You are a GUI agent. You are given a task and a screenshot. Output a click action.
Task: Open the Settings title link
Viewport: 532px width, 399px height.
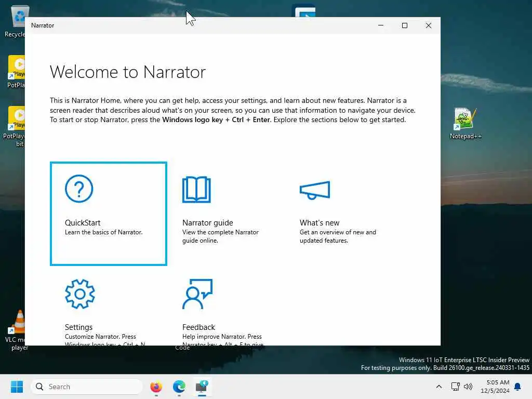79,327
